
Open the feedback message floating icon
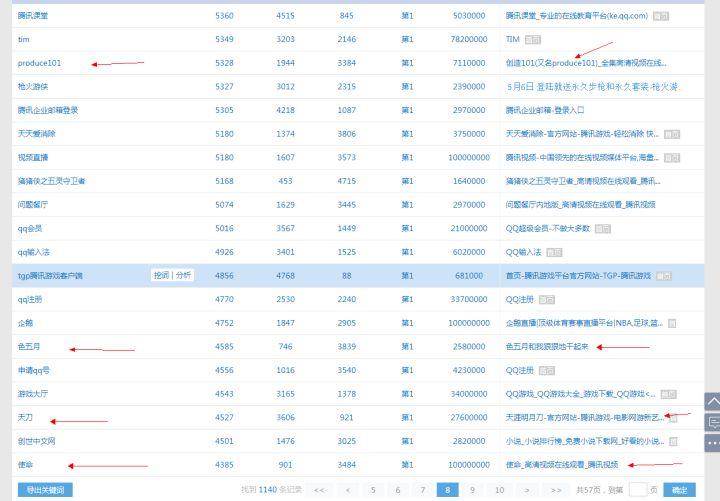click(x=713, y=422)
